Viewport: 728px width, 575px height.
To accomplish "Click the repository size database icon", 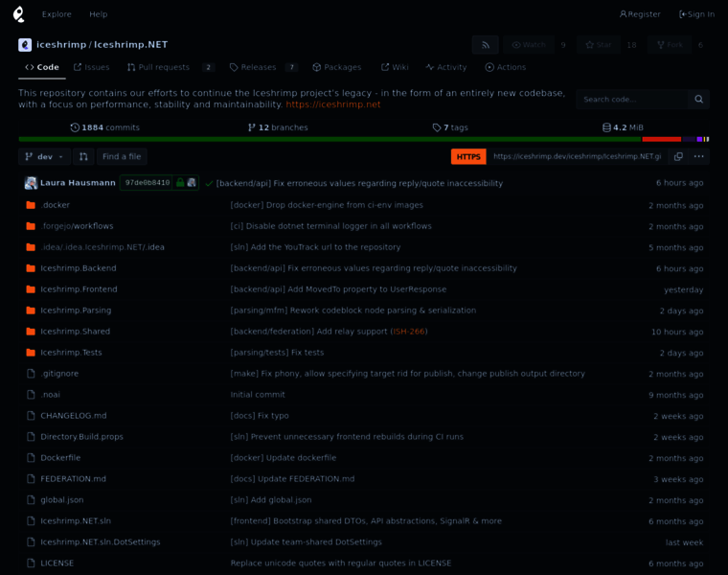I will click(606, 127).
